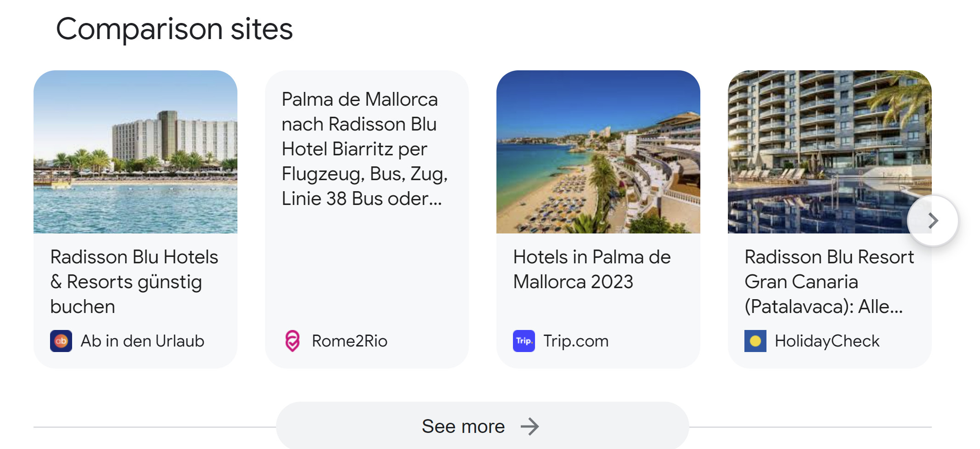Screen dimensions: 980x449
Task: Open Hotels in Palma de Mallorca 2023
Action: [x=592, y=269]
